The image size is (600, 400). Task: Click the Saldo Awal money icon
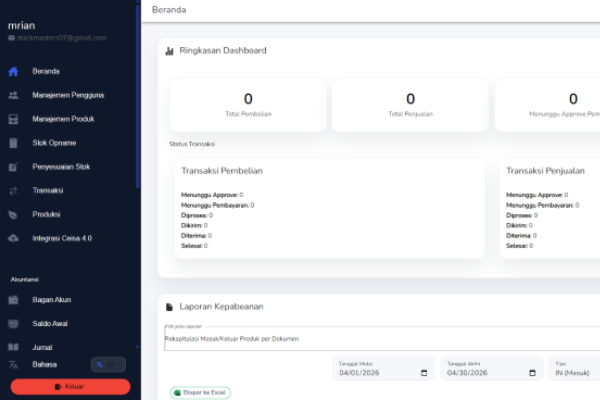pyautogui.click(x=13, y=324)
